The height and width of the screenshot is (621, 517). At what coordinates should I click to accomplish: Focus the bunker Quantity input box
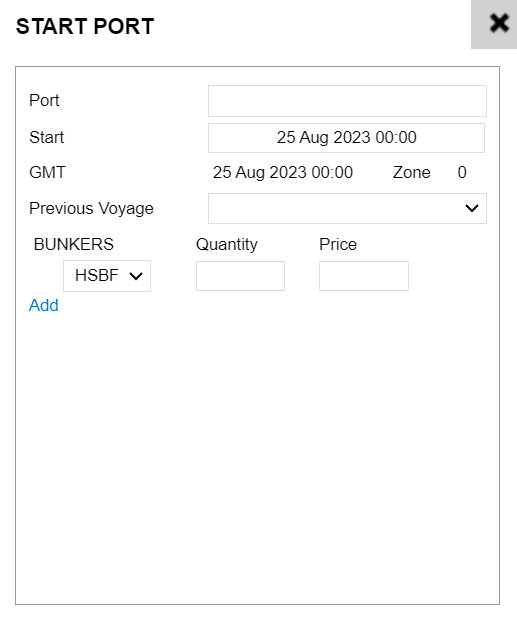240,276
